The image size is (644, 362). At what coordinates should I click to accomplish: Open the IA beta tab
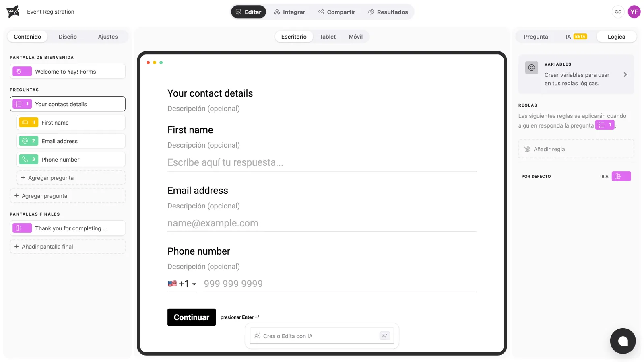click(x=576, y=37)
